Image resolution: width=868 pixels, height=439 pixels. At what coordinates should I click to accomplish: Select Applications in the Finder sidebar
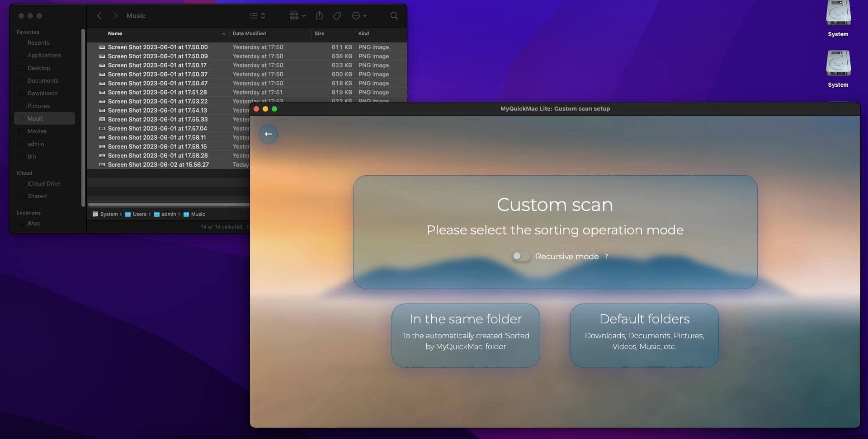(x=44, y=55)
